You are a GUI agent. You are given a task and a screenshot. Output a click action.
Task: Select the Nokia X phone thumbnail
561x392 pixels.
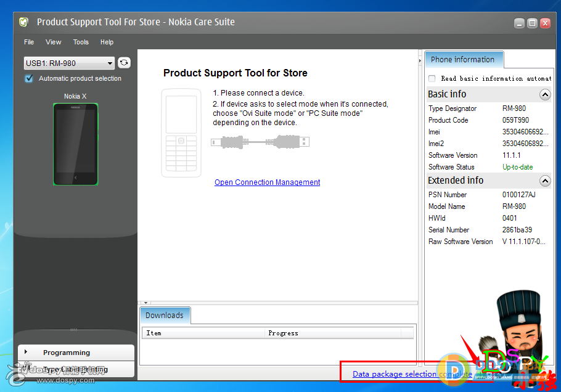75,144
